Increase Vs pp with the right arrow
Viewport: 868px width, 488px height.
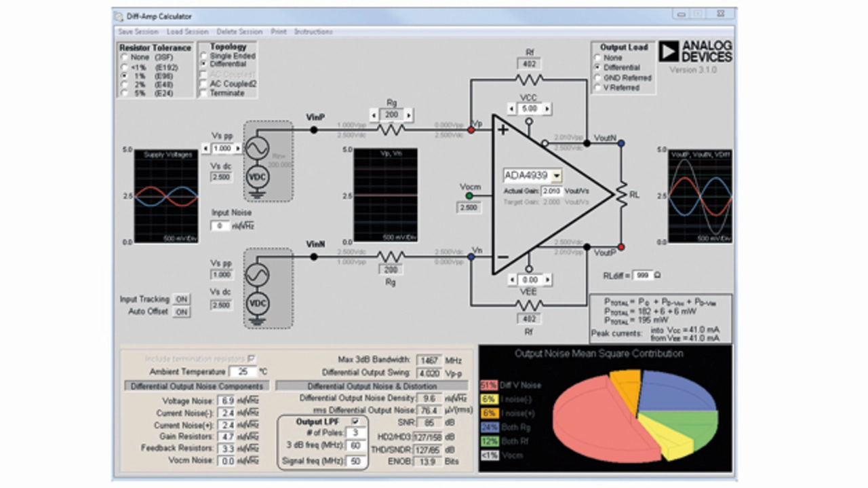point(238,148)
